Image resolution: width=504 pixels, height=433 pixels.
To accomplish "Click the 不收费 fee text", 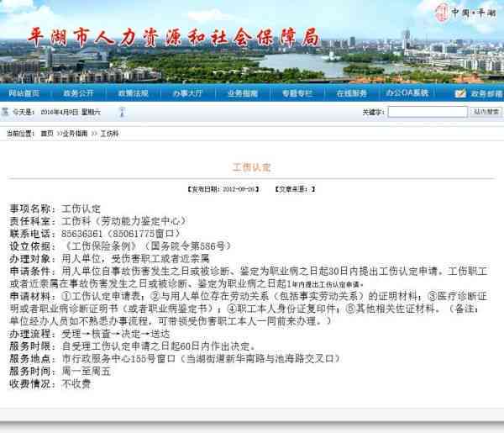I will [x=76, y=383].
